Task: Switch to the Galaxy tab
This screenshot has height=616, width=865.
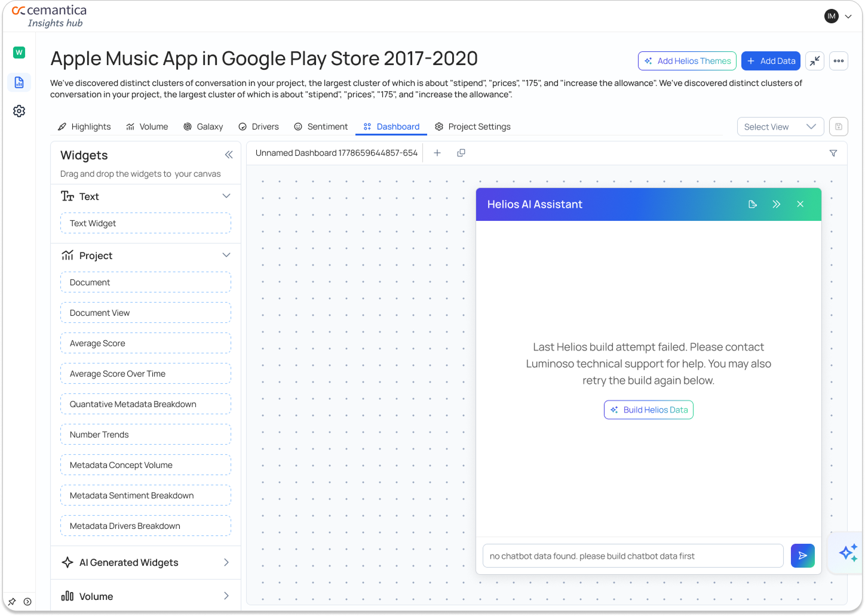Action: point(203,127)
